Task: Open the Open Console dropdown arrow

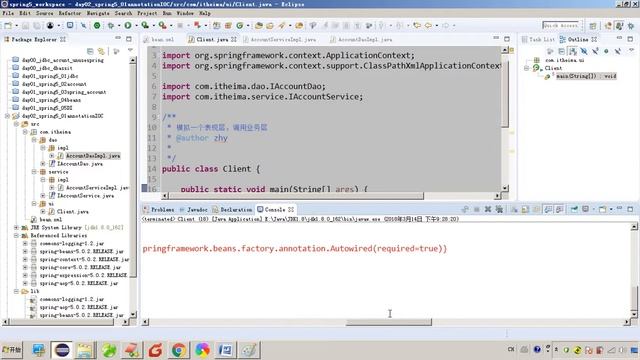Action: (x=611, y=209)
